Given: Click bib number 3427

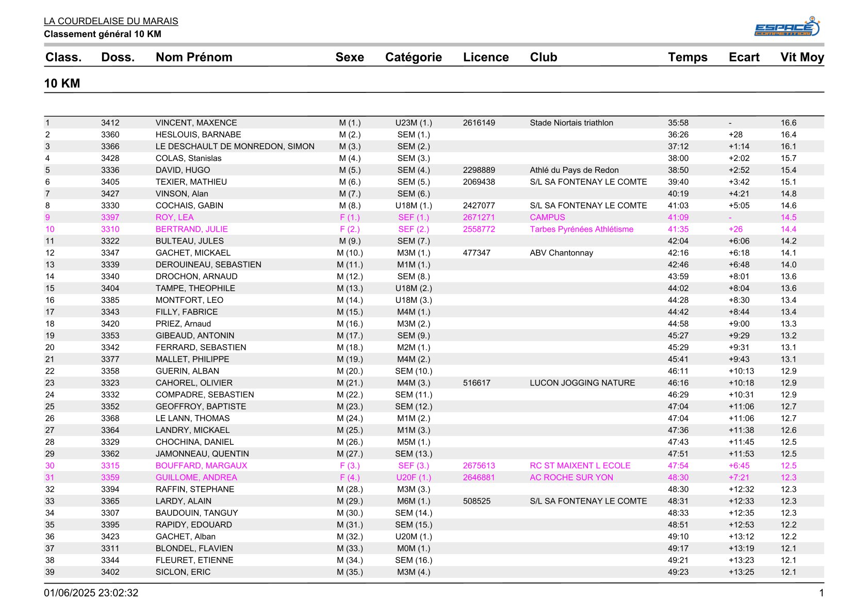Looking at the screenshot, I should pyautogui.click(x=110, y=194).
